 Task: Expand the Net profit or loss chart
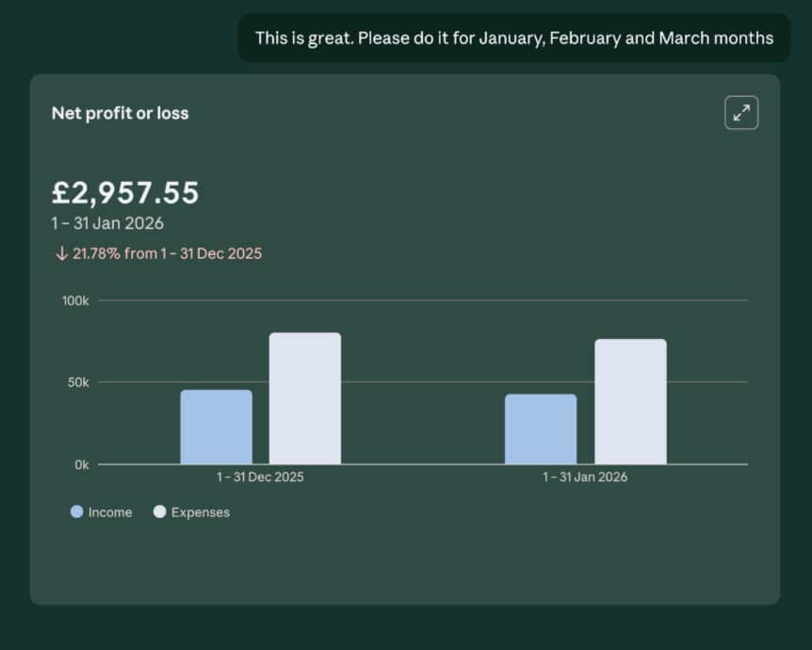tap(741, 112)
